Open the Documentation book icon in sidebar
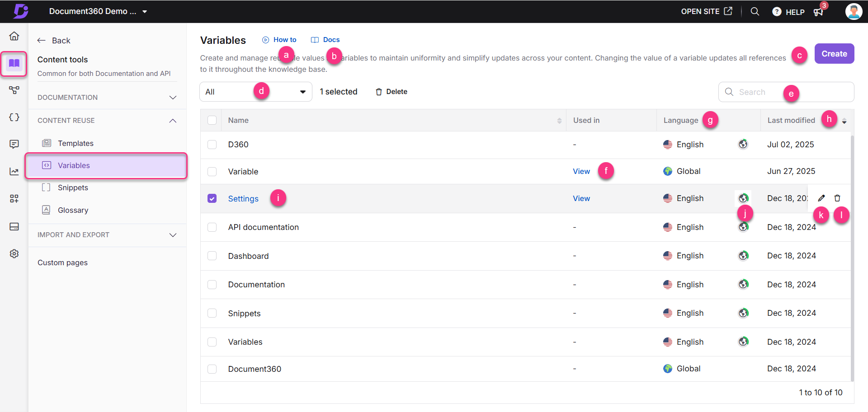 click(14, 64)
